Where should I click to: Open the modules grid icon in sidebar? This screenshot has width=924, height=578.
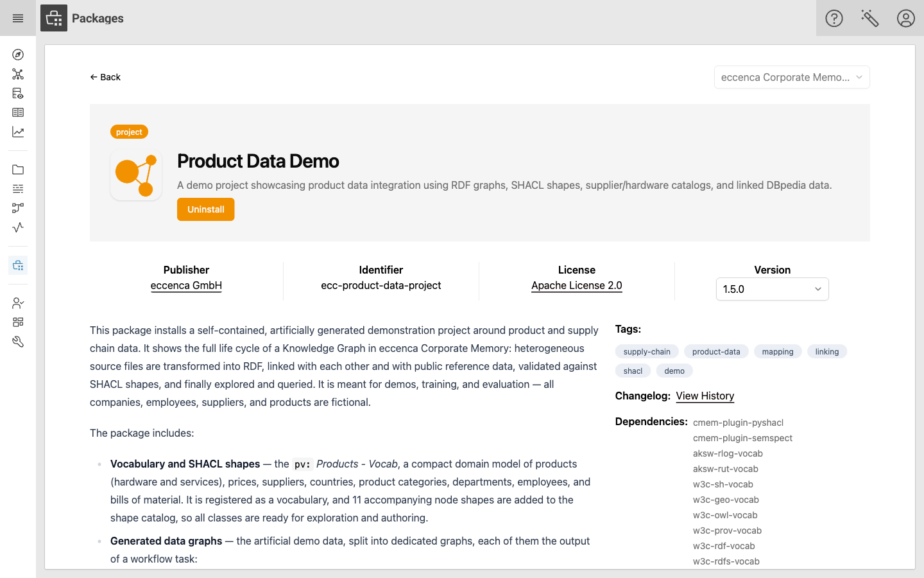pos(18,322)
